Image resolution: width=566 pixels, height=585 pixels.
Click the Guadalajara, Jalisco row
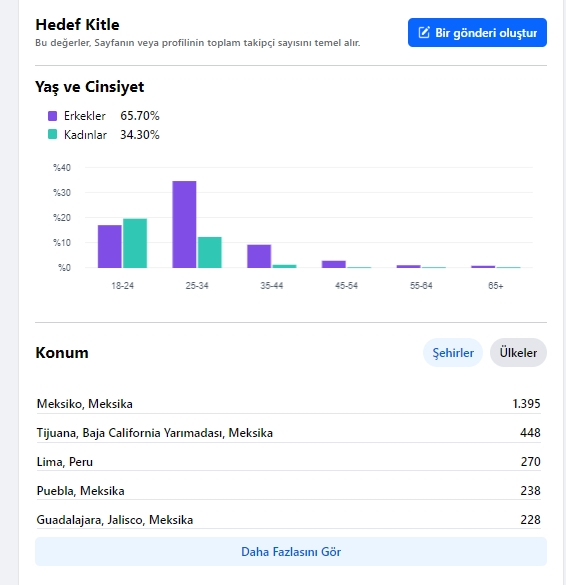tap(288, 520)
